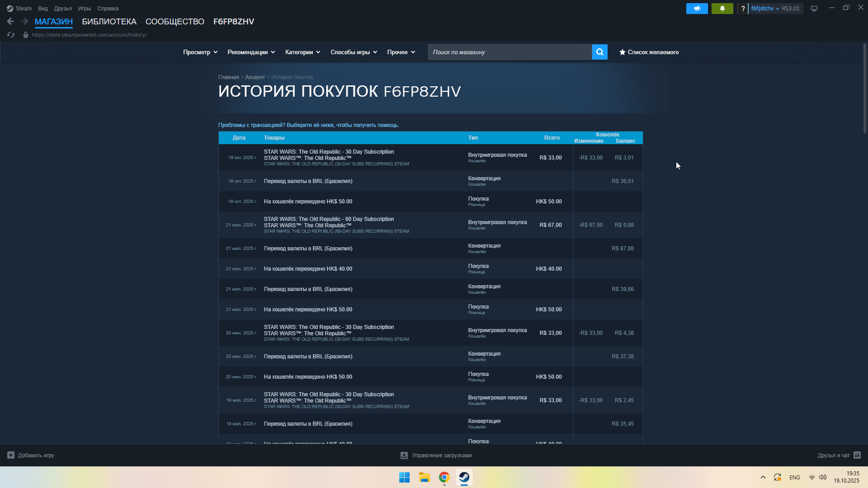The height and width of the screenshot is (488, 868).
Task: Open the f6fp8zhv account dropdown
Action: click(x=764, y=9)
